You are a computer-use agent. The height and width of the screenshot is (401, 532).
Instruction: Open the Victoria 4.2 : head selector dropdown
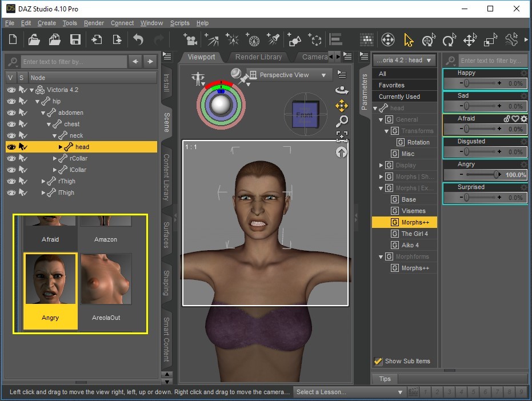(x=404, y=61)
